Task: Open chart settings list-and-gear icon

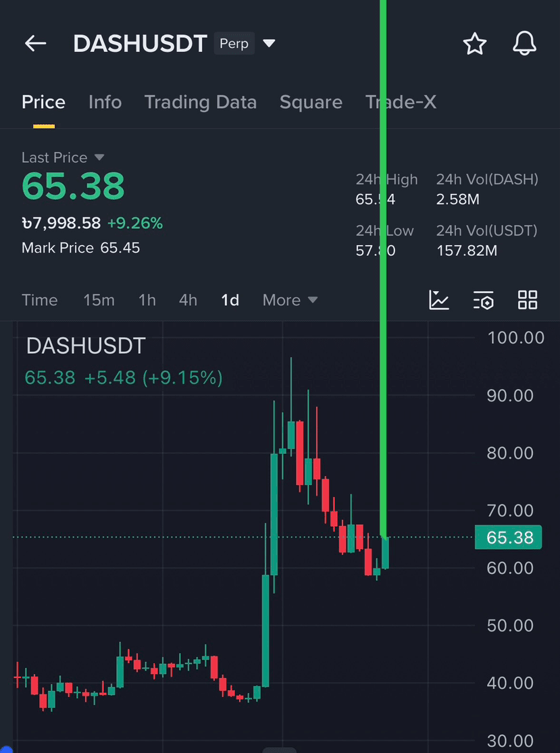Action: [483, 300]
